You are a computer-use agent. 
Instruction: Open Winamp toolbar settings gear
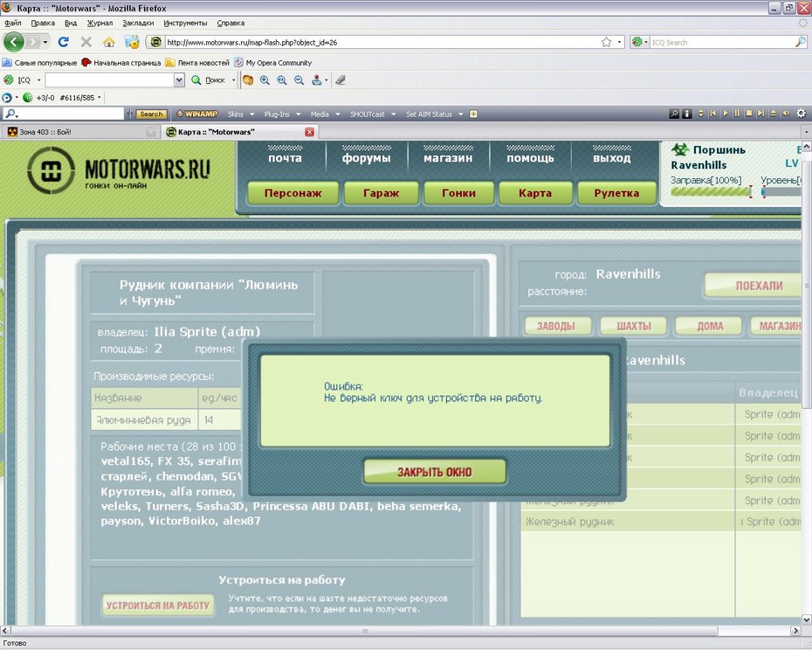coord(802,114)
